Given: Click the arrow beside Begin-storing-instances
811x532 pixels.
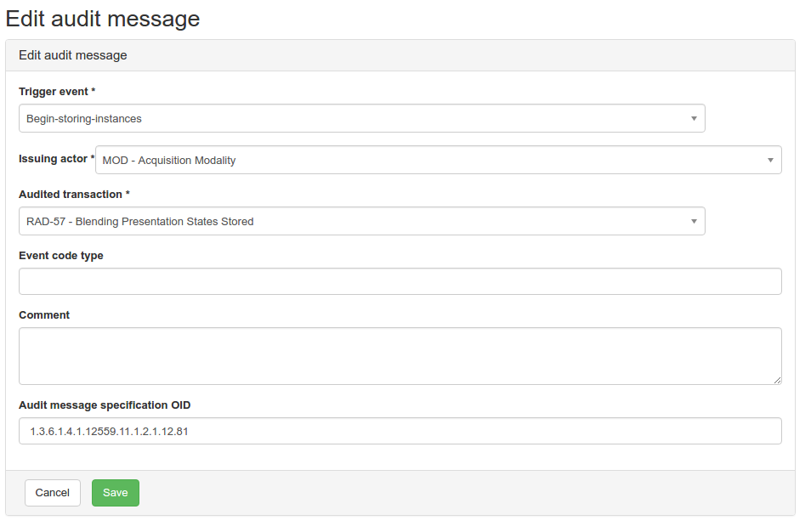Looking at the screenshot, I should tap(694, 119).
